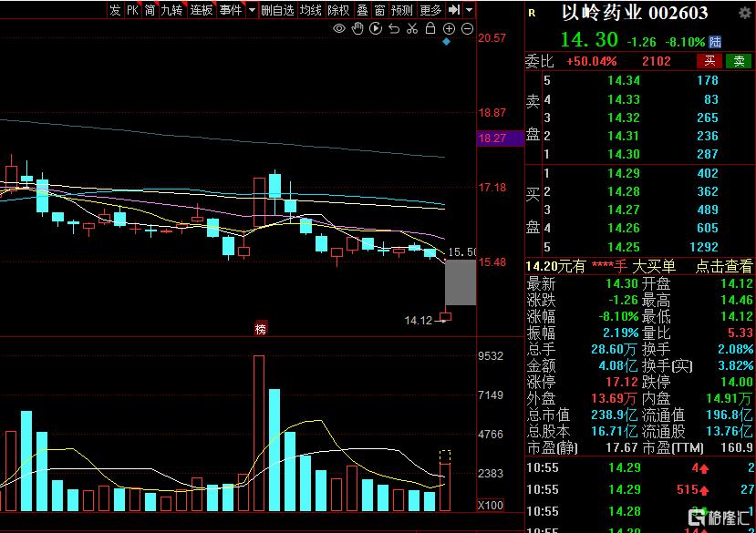Click the 叠 overlay button

coord(362,10)
